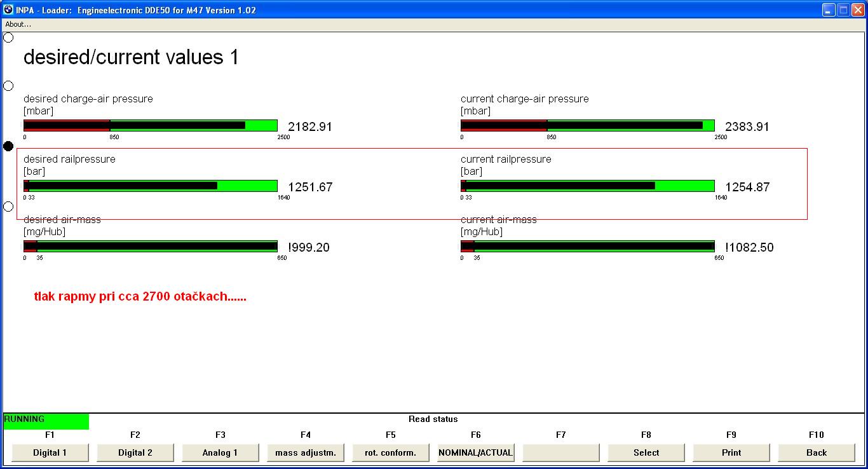Image resolution: width=868 pixels, height=469 pixels.
Task: Select radio button beside air-mass row
Action: coord(8,207)
